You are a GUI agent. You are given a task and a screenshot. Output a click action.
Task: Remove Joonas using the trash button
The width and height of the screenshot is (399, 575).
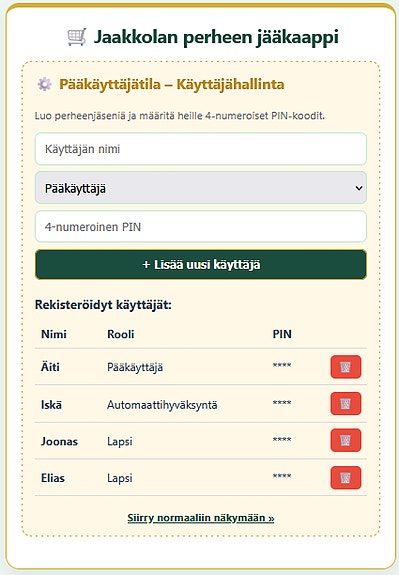pos(345,440)
